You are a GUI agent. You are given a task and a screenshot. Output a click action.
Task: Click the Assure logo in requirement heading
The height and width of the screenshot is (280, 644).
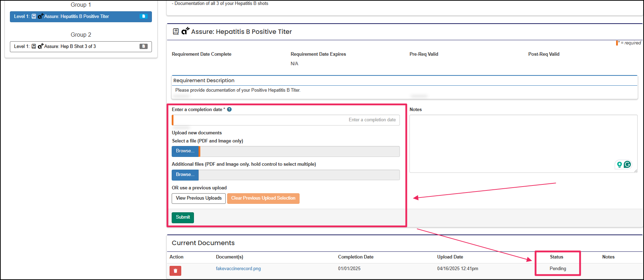(x=185, y=31)
